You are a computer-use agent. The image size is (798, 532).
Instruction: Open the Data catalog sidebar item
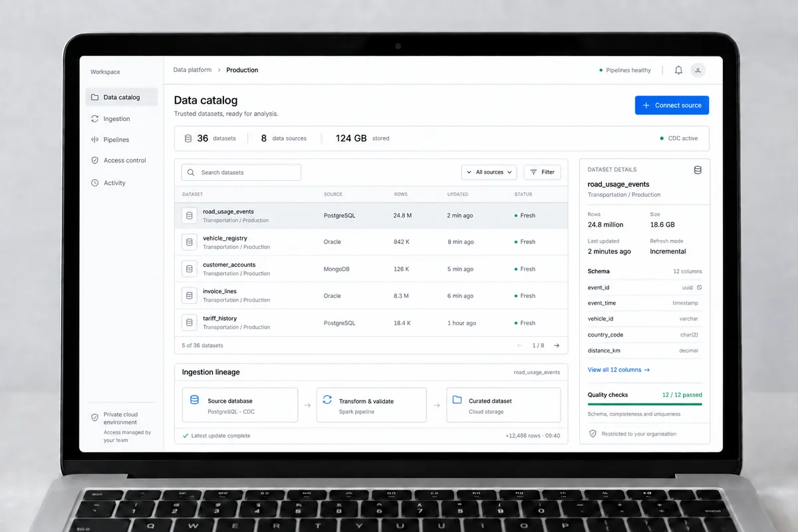122,97
